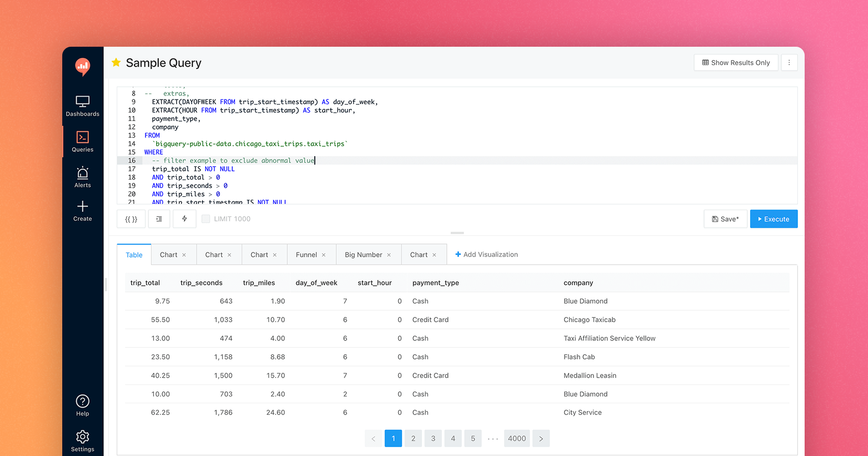
Task: Execute the query
Action: click(774, 219)
